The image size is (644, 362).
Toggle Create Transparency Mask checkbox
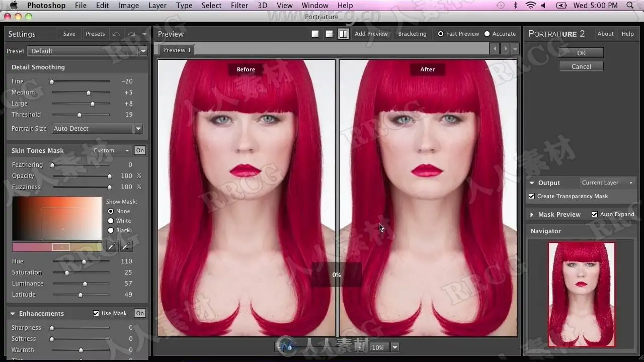click(x=532, y=196)
